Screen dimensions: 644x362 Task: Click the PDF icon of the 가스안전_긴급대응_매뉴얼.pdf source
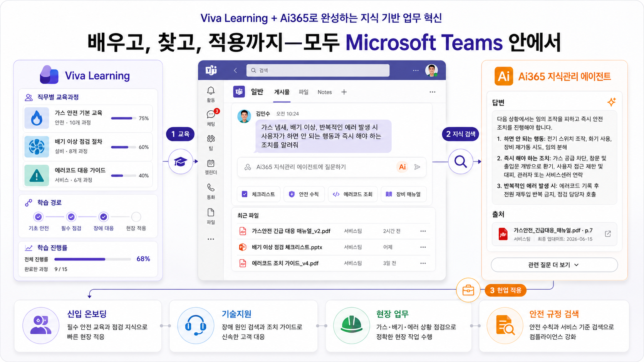pos(503,234)
